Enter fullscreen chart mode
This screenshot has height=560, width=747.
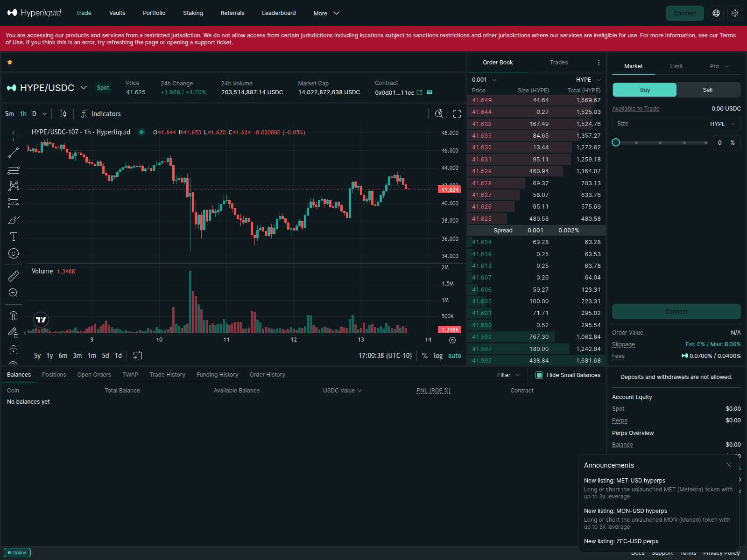[x=457, y=114]
